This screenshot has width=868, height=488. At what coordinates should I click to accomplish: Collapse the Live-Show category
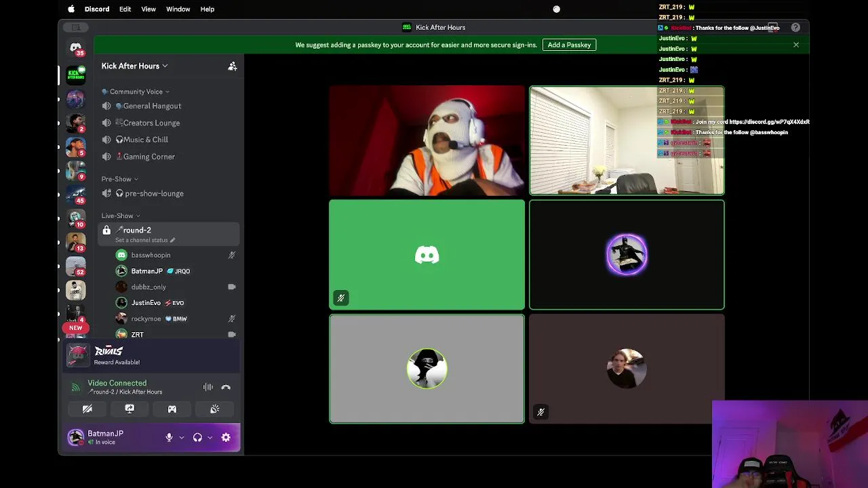point(121,216)
